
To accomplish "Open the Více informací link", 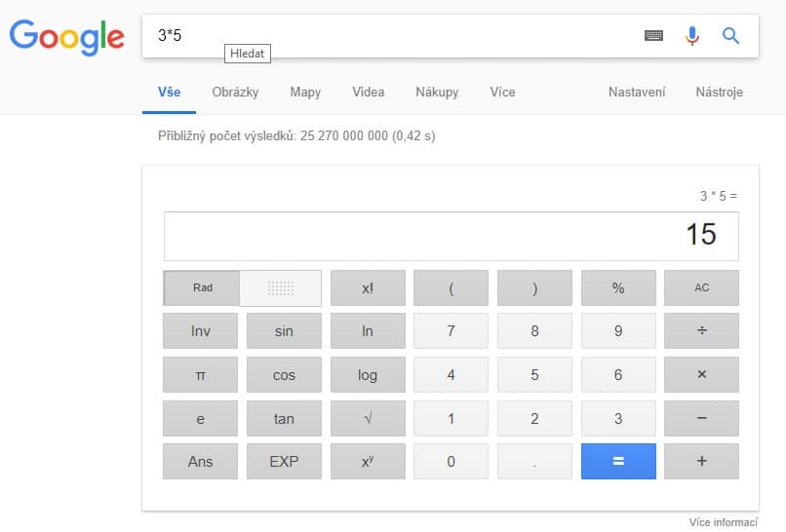I will [723, 521].
